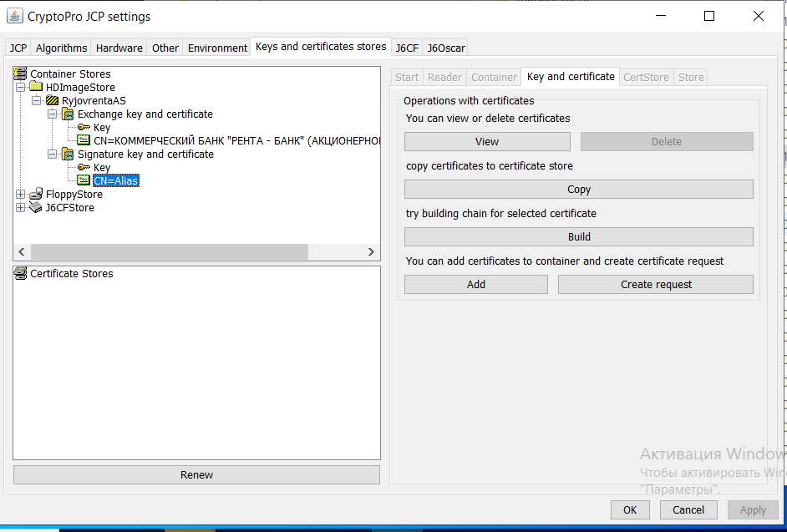787x532 pixels.
Task: Open the Other tab
Action: coord(165,48)
